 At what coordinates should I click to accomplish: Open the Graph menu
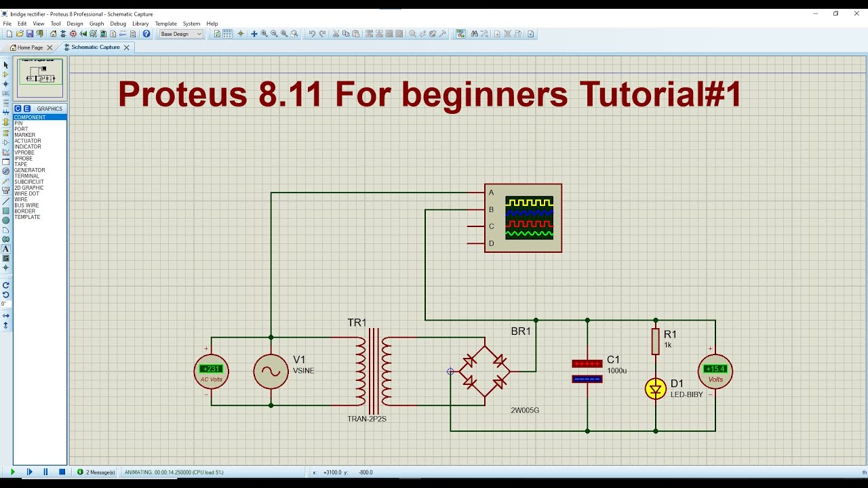(97, 24)
